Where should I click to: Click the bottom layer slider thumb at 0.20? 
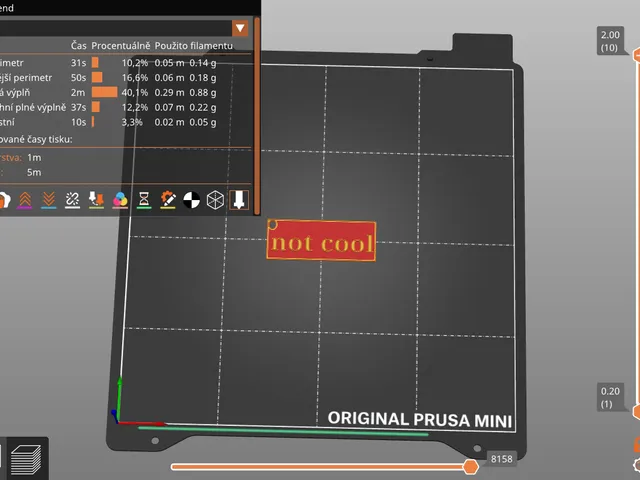[636, 411]
